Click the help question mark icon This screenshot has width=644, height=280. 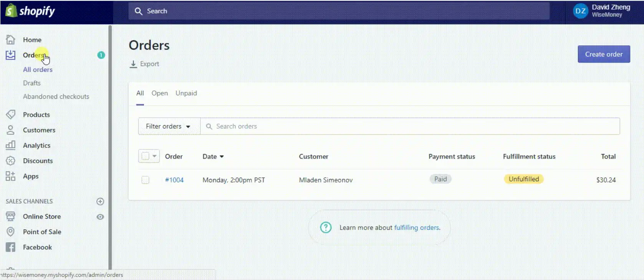[326, 227]
